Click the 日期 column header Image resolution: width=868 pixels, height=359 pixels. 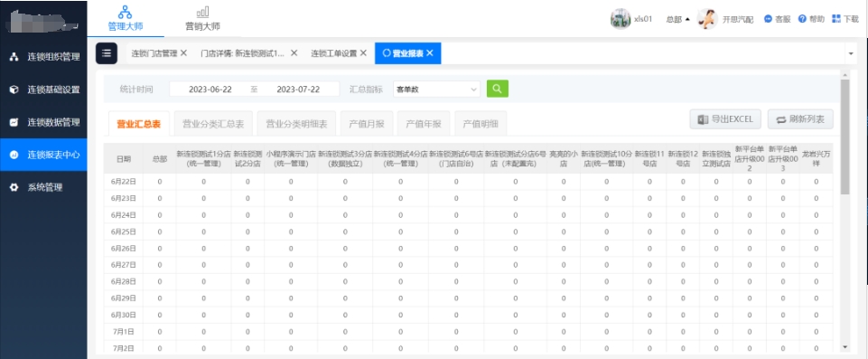[124, 158]
